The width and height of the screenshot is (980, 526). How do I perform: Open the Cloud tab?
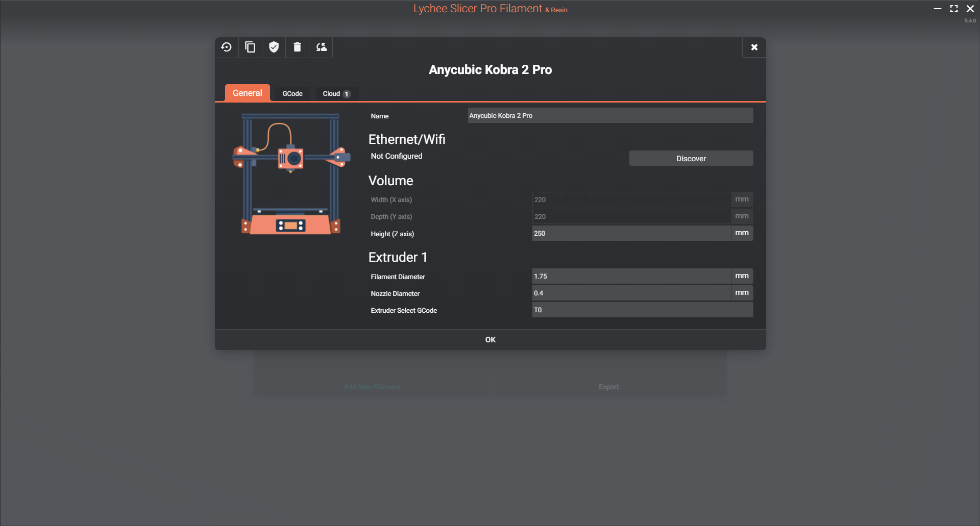click(335, 93)
